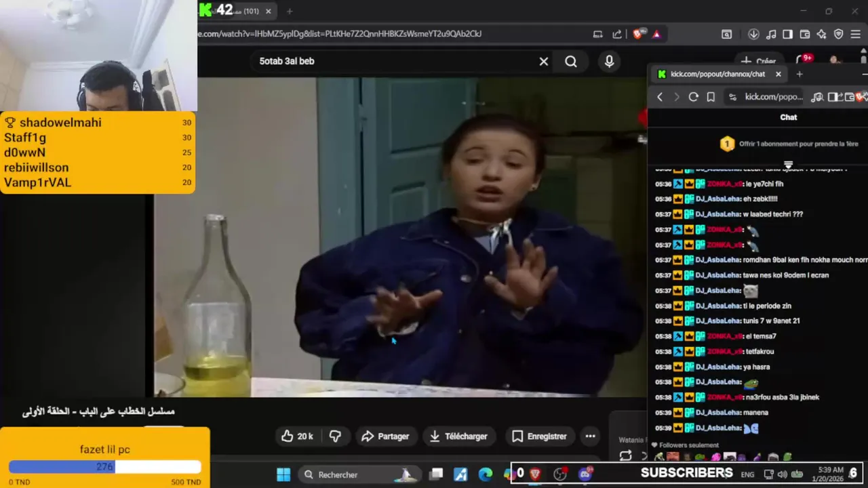
Task: Open the Brave VPN shield icon
Action: [x=839, y=34]
